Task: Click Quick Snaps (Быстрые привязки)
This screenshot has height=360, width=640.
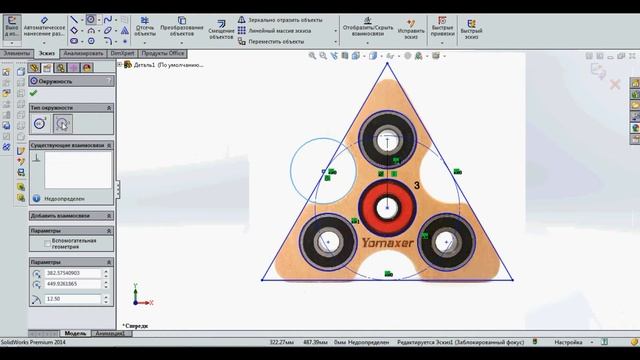Action: pyautogui.click(x=442, y=27)
